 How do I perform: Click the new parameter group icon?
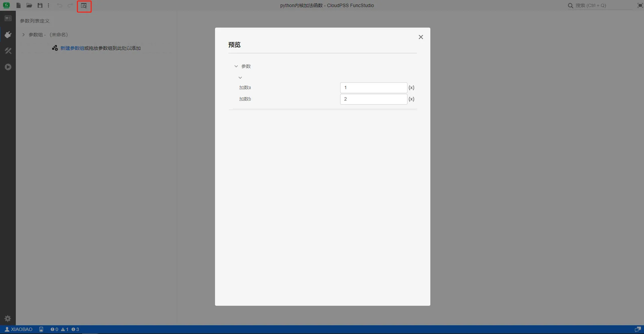click(x=55, y=48)
